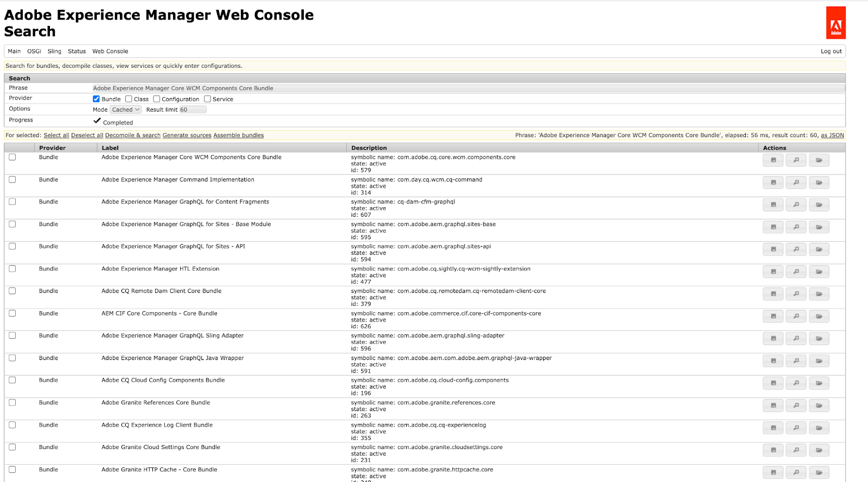Click save icon for GraphQL for Content Fragments
Screen dimensions: 868x482
[x=773, y=205]
